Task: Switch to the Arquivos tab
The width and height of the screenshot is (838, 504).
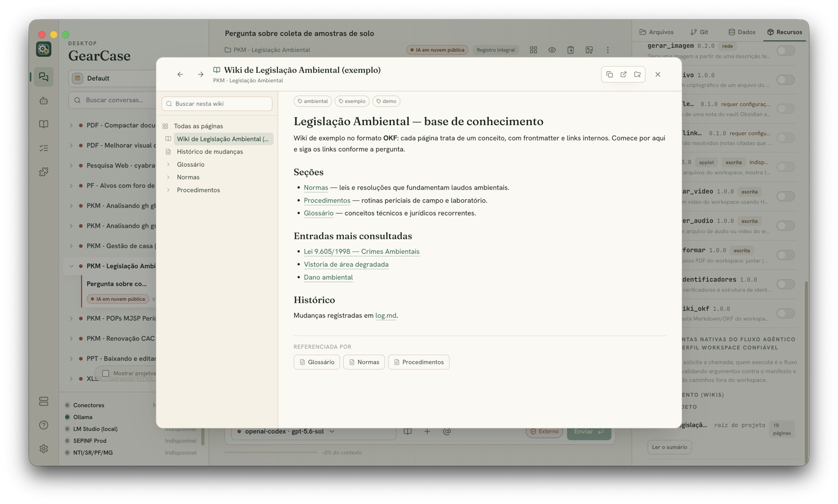Action: point(656,32)
